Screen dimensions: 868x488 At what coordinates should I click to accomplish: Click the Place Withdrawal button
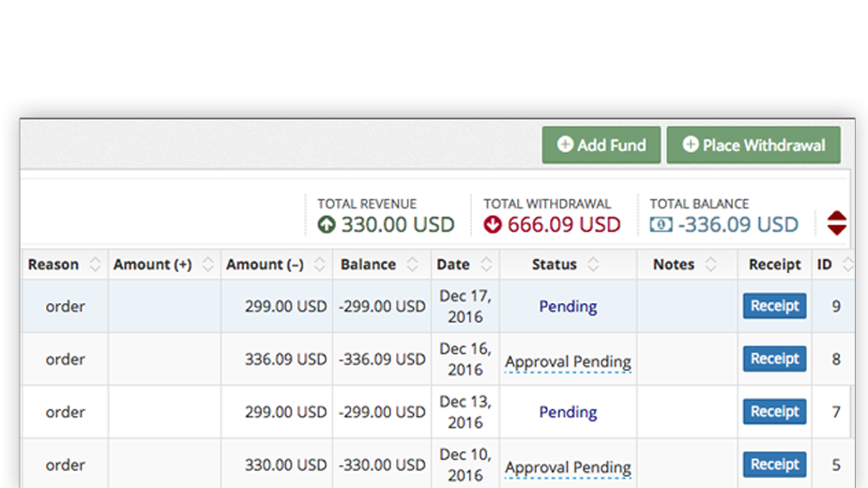point(754,145)
